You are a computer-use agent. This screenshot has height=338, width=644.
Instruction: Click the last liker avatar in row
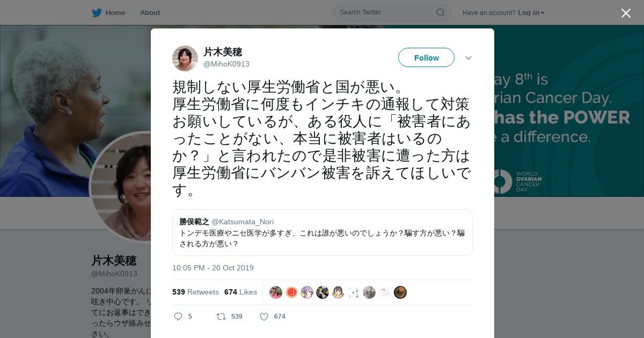[x=400, y=292]
